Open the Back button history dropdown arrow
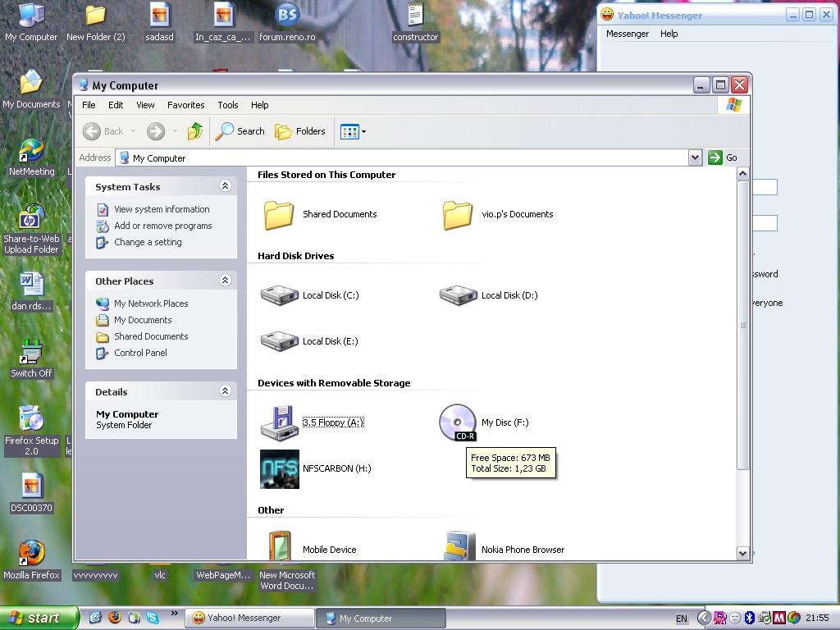The image size is (840, 630). click(133, 131)
